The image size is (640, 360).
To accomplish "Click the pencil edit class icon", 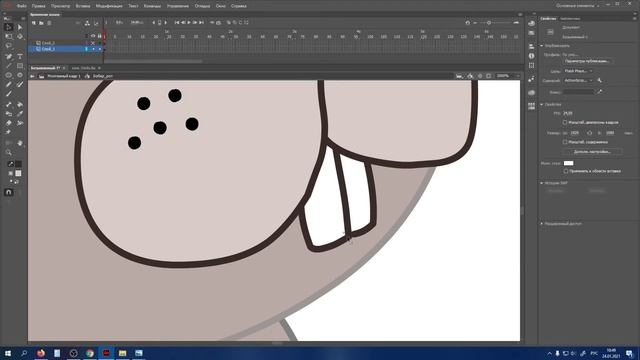I will point(599,92).
